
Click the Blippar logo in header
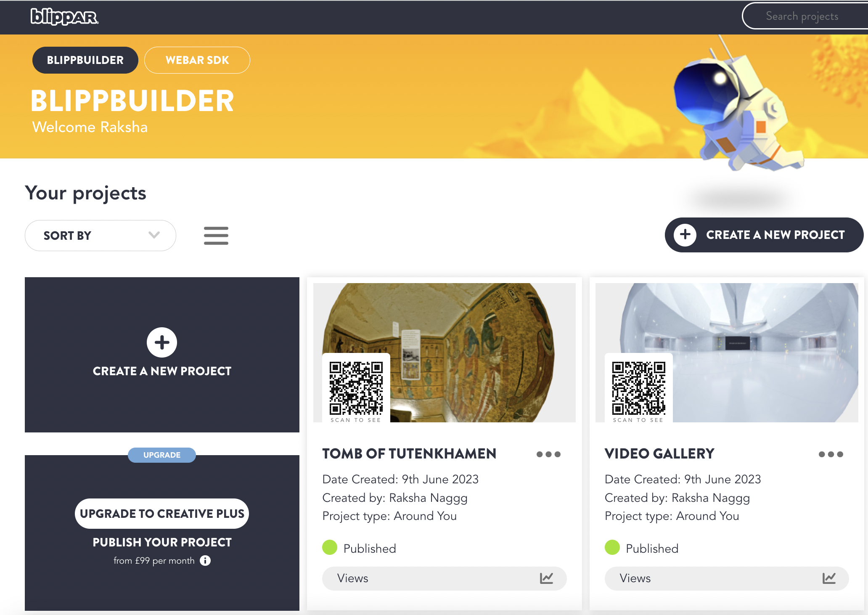(x=64, y=17)
